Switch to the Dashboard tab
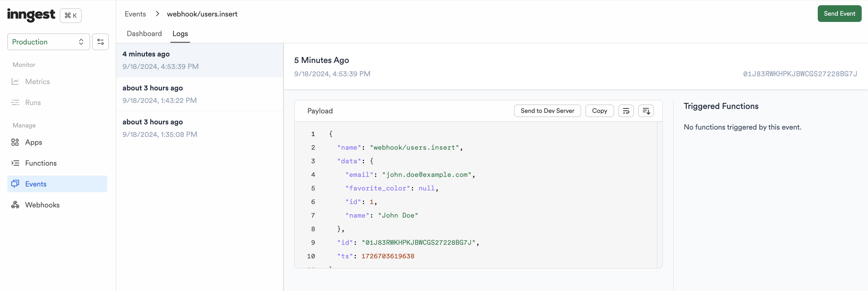This screenshot has width=868, height=291. click(144, 34)
